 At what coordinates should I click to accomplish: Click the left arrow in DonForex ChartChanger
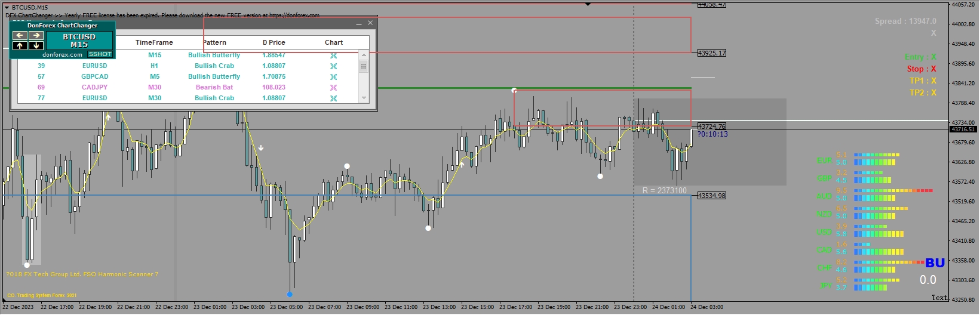click(20, 35)
